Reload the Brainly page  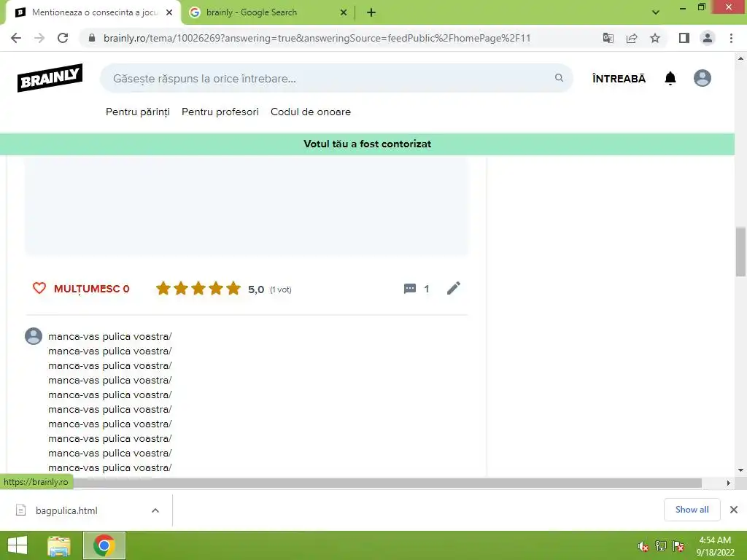pos(63,38)
